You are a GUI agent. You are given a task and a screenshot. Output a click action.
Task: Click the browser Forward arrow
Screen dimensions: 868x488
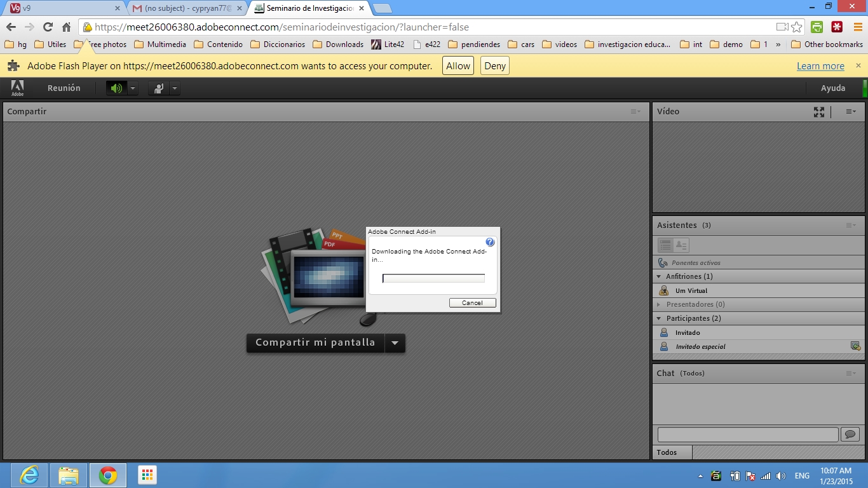click(x=29, y=27)
